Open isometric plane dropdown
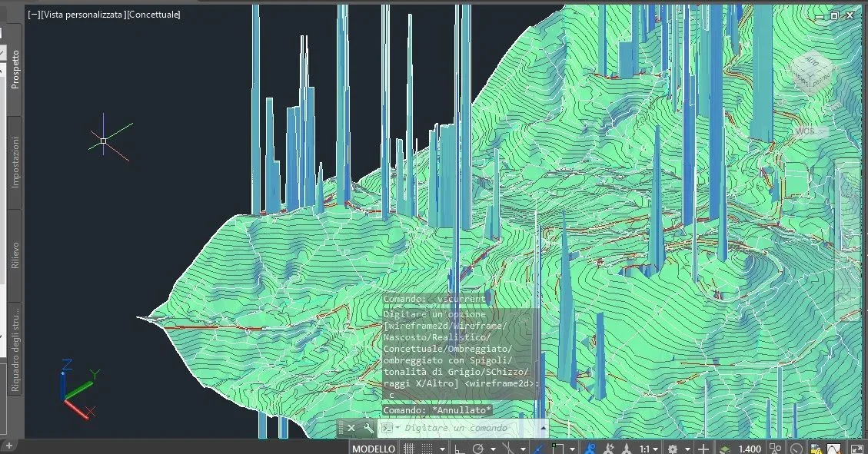The image size is (868, 454). 523,449
